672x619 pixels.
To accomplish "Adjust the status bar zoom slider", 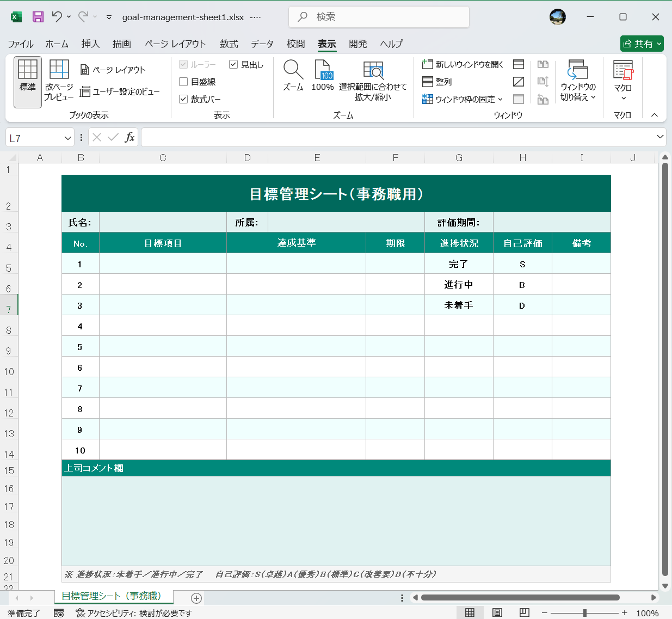I will click(x=584, y=613).
